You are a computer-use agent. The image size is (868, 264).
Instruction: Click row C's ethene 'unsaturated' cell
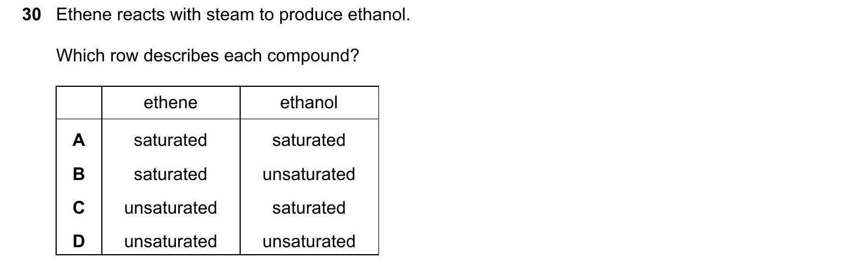[x=170, y=208]
